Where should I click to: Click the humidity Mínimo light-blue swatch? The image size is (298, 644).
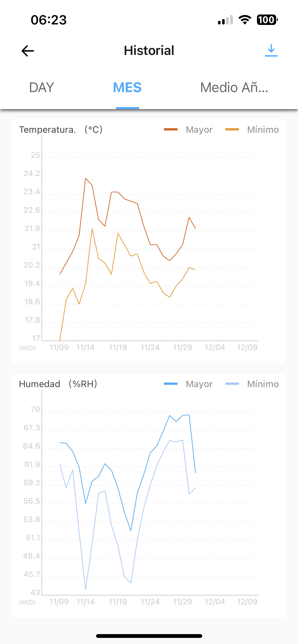[232, 384]
